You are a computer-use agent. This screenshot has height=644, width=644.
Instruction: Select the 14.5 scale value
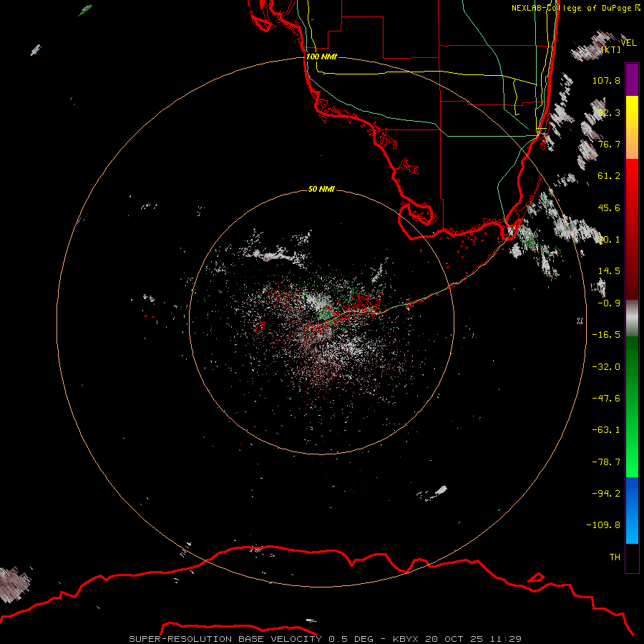[609, 271]
